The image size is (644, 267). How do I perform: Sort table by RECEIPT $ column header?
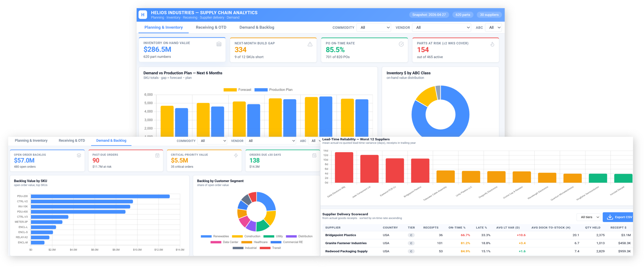click(x=618, y=227)
